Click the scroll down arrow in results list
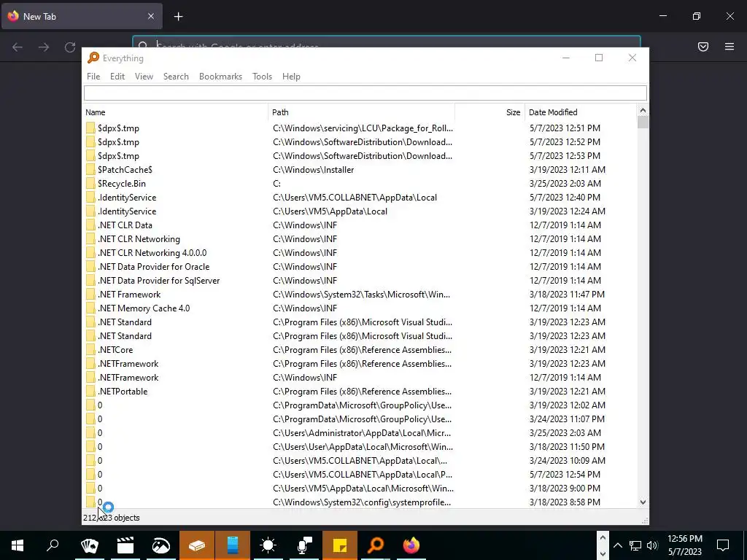This screenshot has height=560, width=747. tap(643, 502)
